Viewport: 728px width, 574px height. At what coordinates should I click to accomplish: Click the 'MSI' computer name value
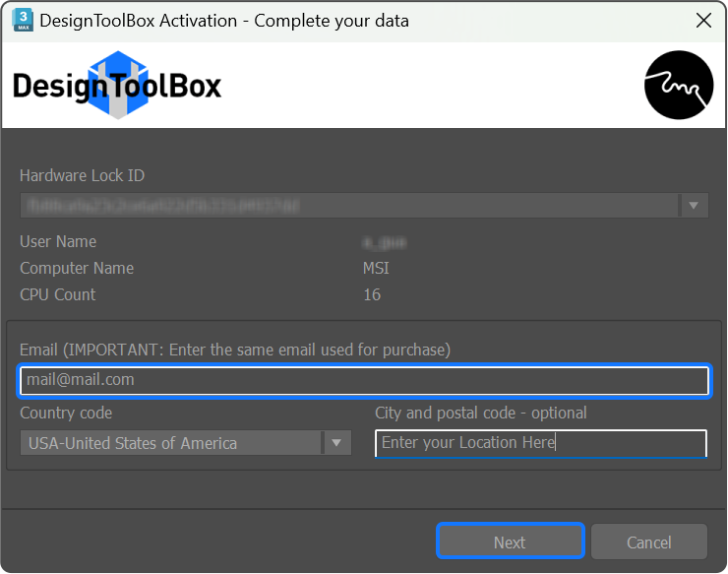376,268
